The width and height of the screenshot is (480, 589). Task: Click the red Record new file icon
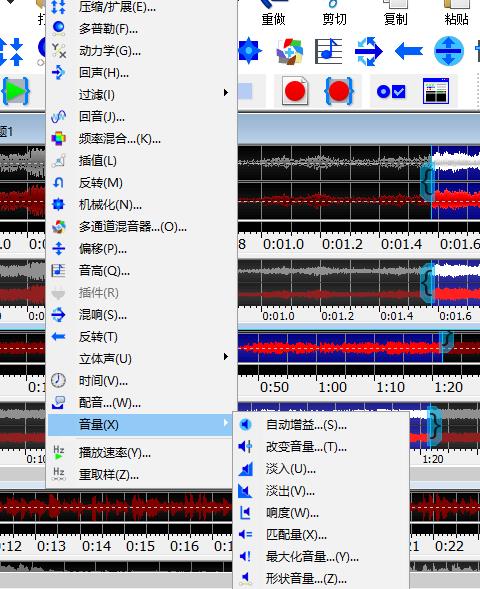pyautogui.click(x=295, y=91)
